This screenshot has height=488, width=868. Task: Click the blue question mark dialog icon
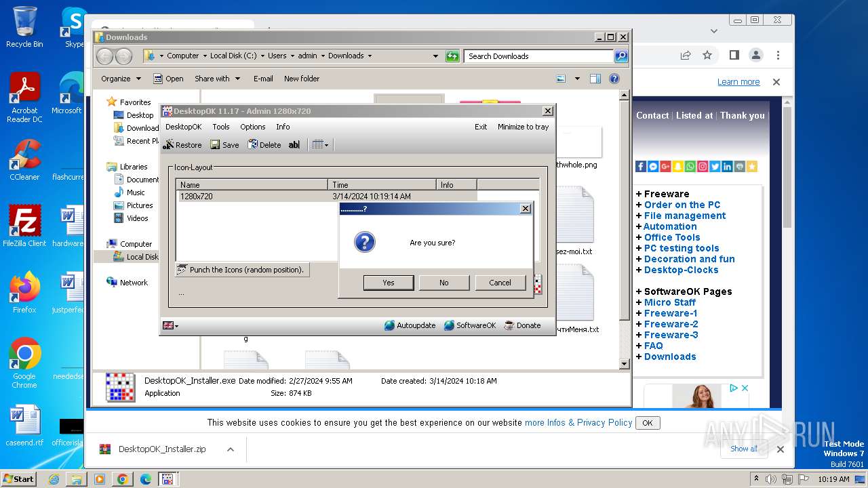pos(365,242)
